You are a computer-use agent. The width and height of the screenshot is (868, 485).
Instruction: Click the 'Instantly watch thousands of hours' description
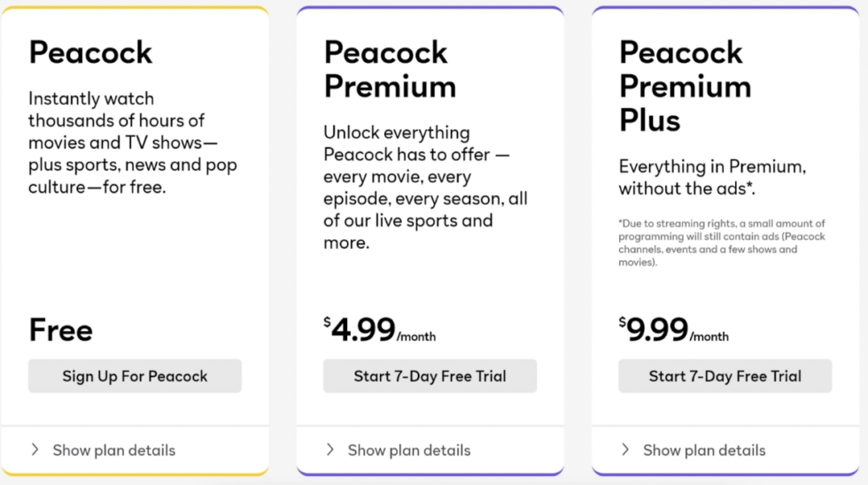(x=132, y=142)
